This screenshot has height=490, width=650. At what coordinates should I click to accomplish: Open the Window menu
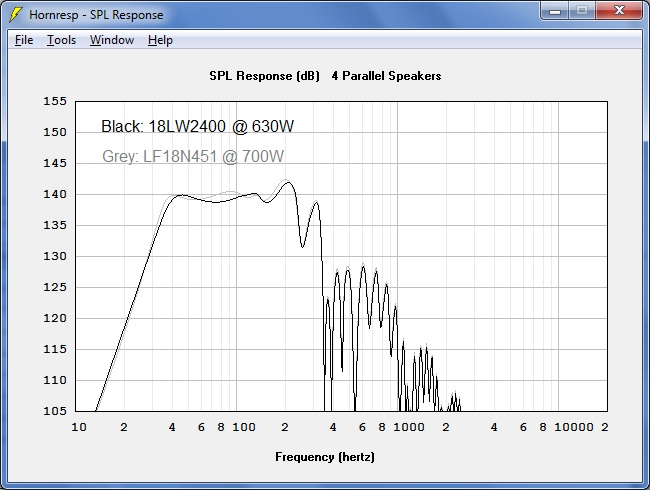[112, 40]
